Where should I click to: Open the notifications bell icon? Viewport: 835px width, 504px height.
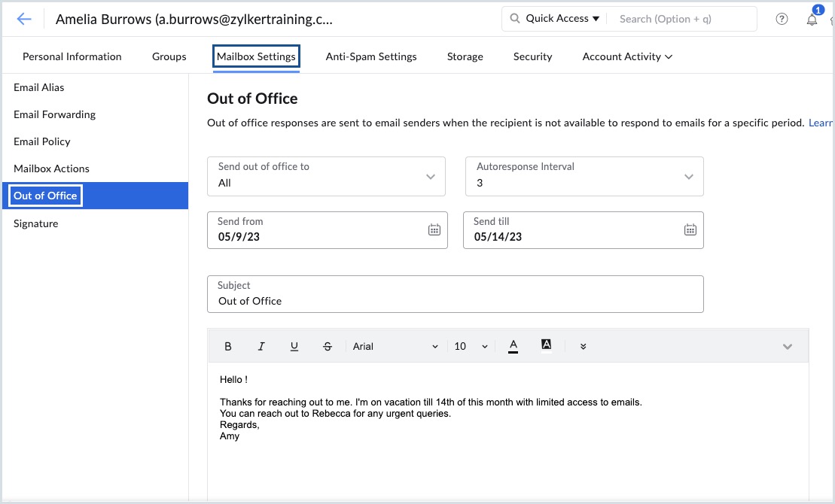click(812, 20)
